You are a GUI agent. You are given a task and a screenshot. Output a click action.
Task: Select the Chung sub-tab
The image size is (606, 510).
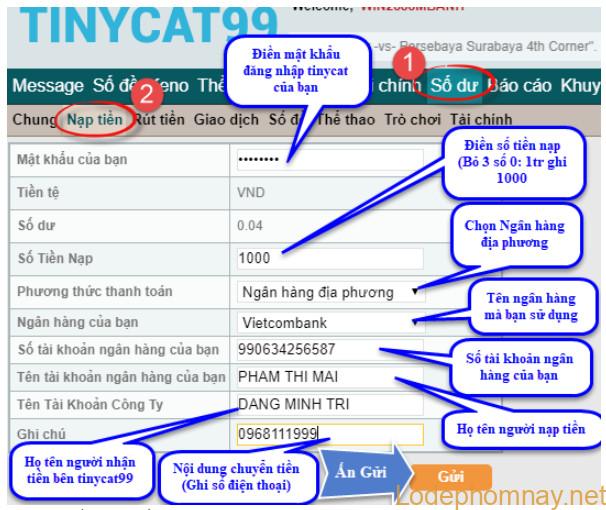pyautogui.click(x=35, y=119)
